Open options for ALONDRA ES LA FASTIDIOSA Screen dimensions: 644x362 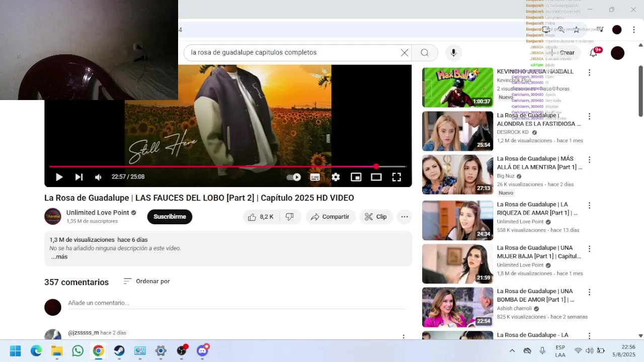point(589,116)
